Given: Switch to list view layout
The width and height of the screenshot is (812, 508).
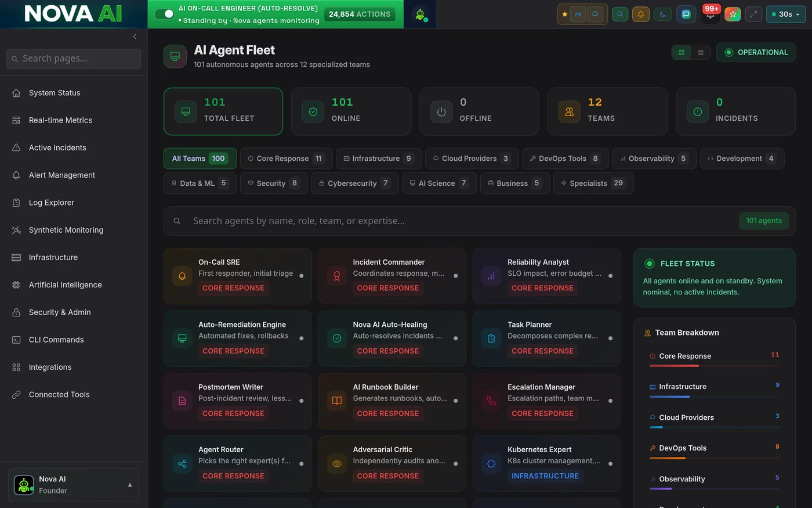Looking at the screenshot, I should pos(701,52).
